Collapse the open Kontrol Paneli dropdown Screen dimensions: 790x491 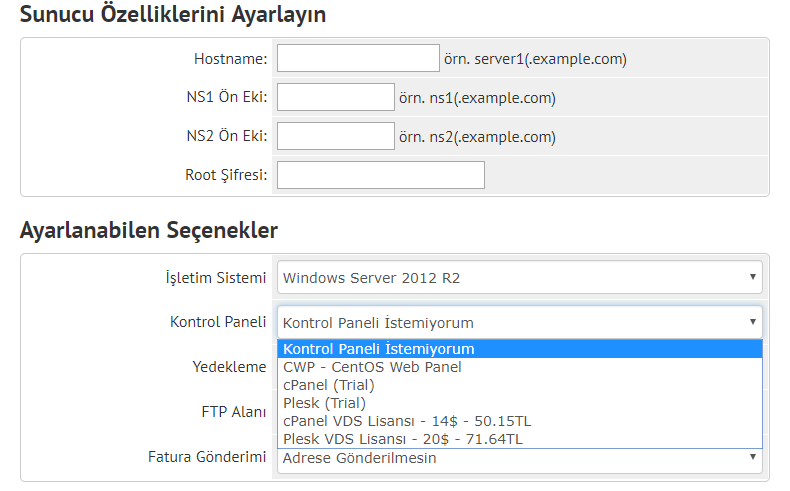[519, 322]
